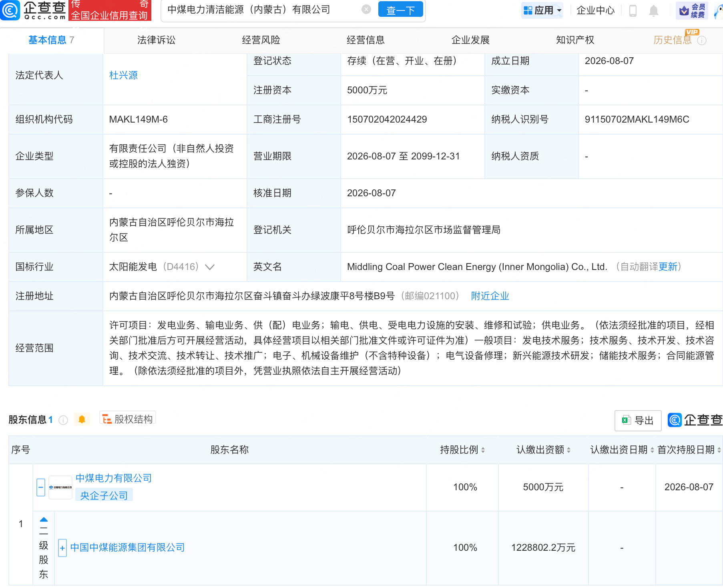Image resolution: width=723 pixels, height=588 pixels.
Task: Click the 1228802.2万元 capital cell
Action: click(x=543, y=548)
